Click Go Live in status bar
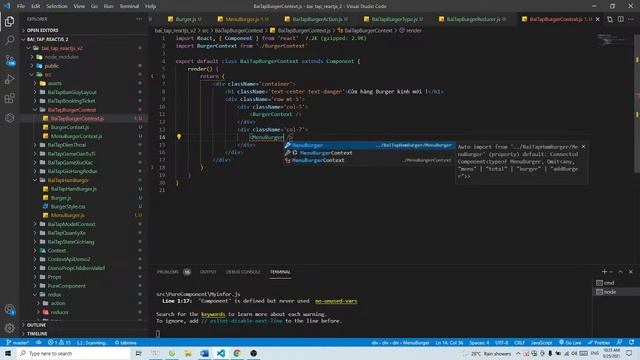This screenshot has width=640, height=360. (x=570, y=342)
